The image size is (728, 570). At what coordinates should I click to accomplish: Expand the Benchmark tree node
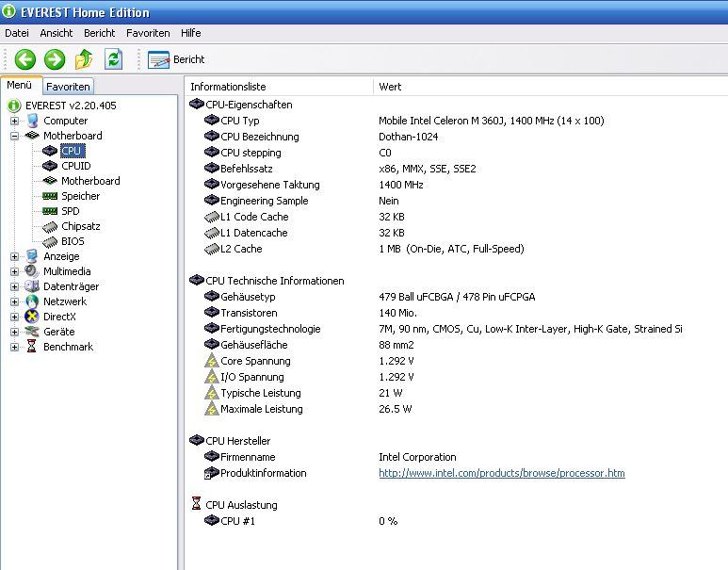(14, 347)
